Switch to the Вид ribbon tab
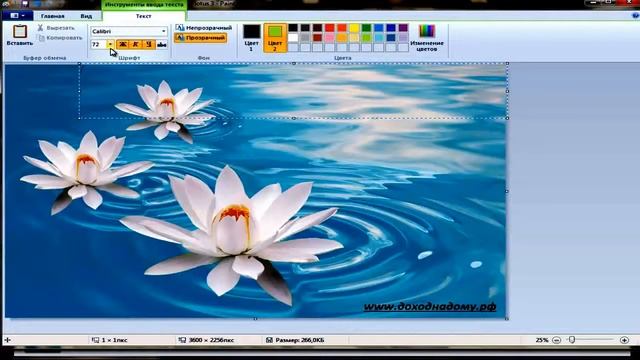640x360 pixels. [86, 16]
